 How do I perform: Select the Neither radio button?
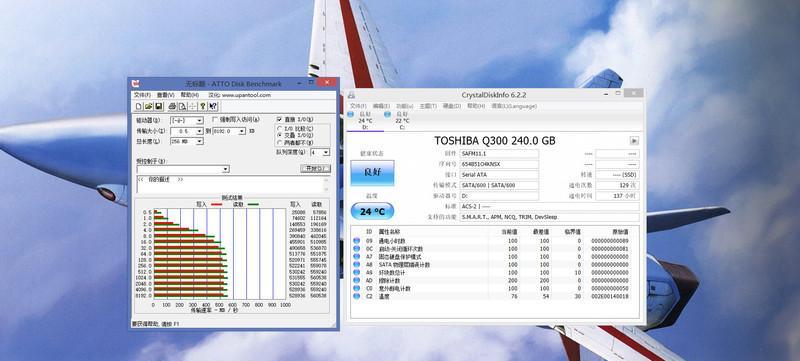[x=279, y=143]
